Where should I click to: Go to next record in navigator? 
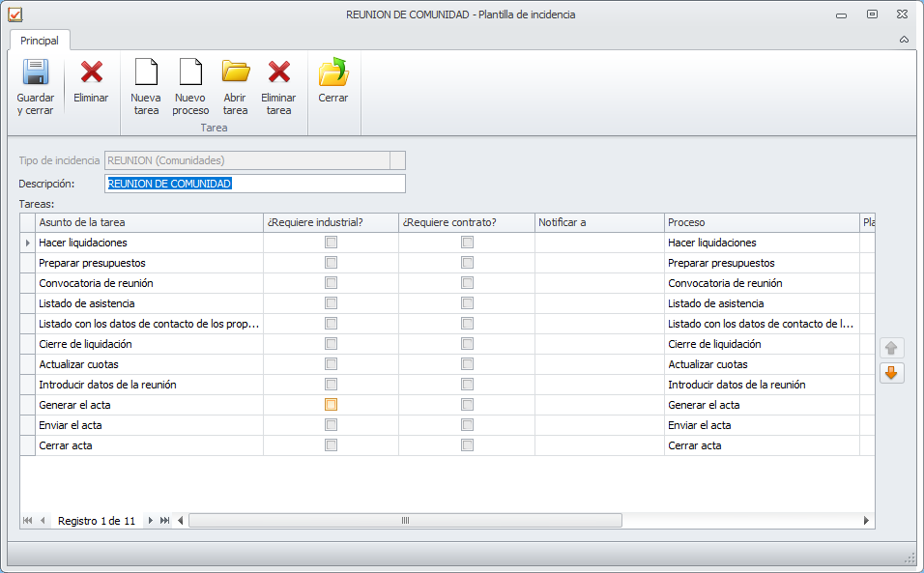pos(150,521)
